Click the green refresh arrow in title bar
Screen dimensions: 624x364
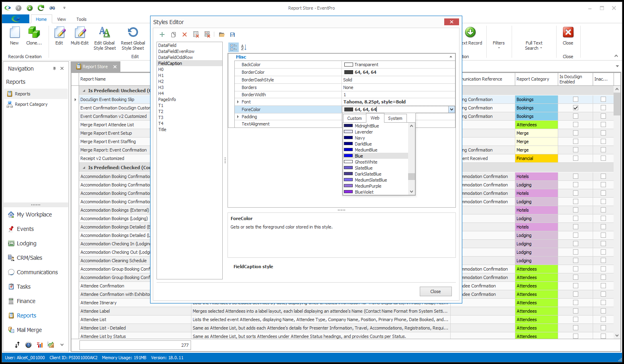(41, 8)
